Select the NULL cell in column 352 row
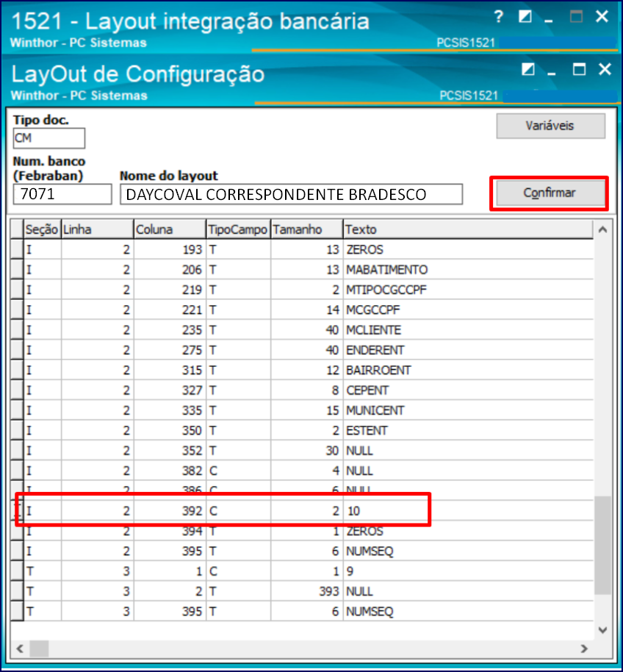This screenshot has width=623, height=672. [469, 451]
